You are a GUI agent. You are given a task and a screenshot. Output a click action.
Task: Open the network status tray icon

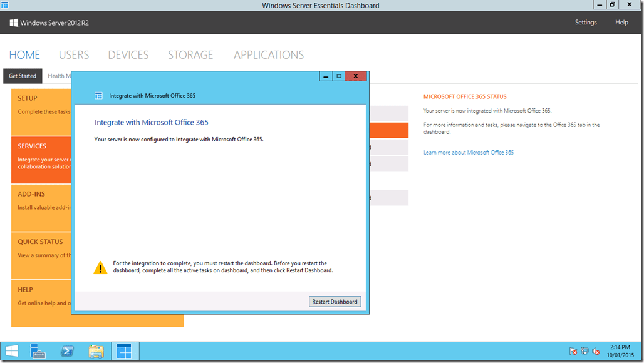click(584, 351)
